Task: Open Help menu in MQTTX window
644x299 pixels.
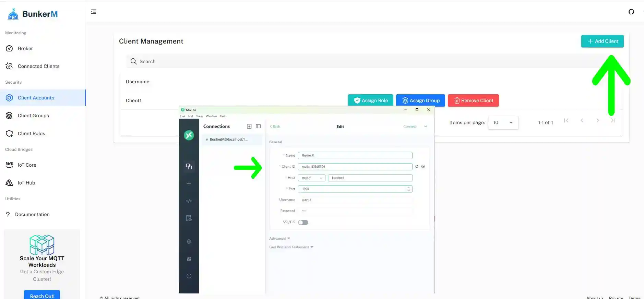Action: click(x=223, y=116)
